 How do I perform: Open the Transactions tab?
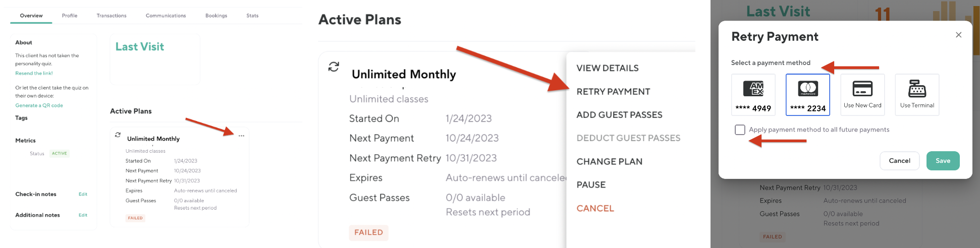[x=112, y=16]
